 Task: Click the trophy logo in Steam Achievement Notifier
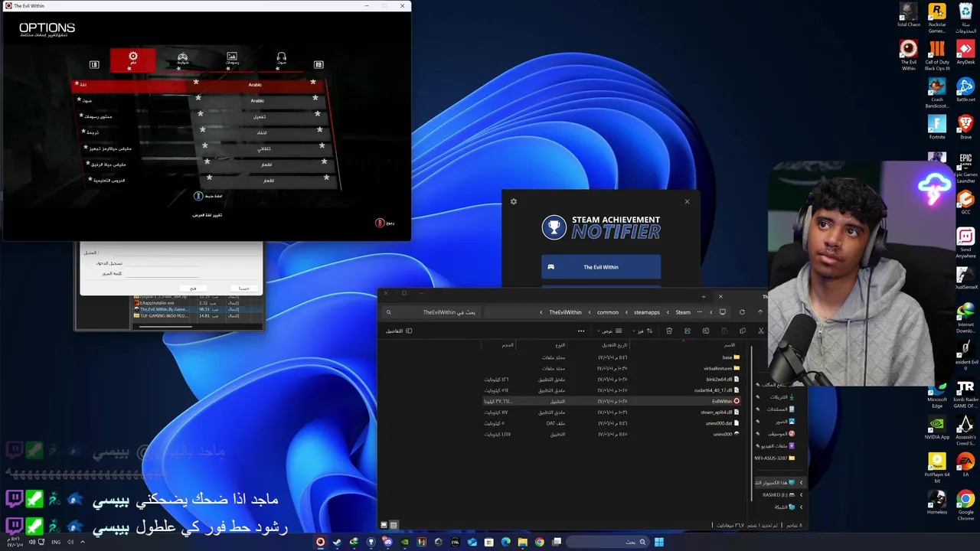click(554, 227)
